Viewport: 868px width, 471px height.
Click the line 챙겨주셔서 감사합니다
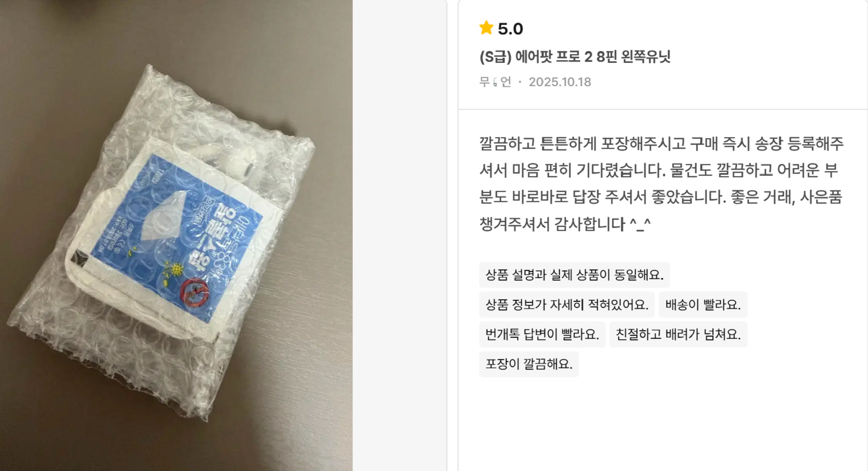tap(552, 223)
